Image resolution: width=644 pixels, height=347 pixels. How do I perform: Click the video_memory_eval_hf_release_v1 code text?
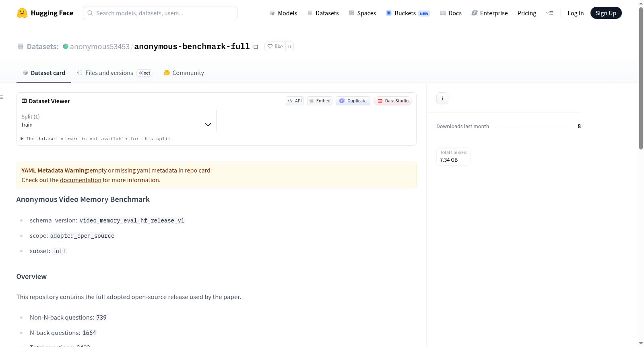pos(132,220)
